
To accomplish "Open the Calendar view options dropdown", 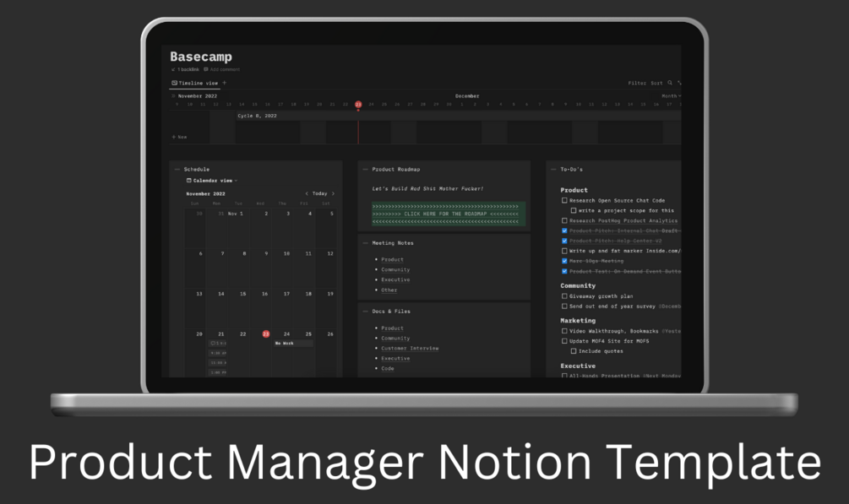I will 236,180.
